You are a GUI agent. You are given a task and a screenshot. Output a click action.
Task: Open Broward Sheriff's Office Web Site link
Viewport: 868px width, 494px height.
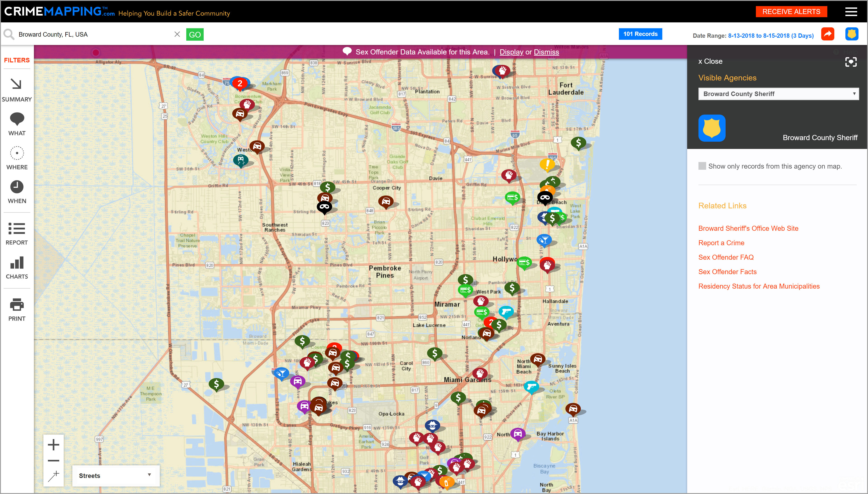(x=748, y=228)
